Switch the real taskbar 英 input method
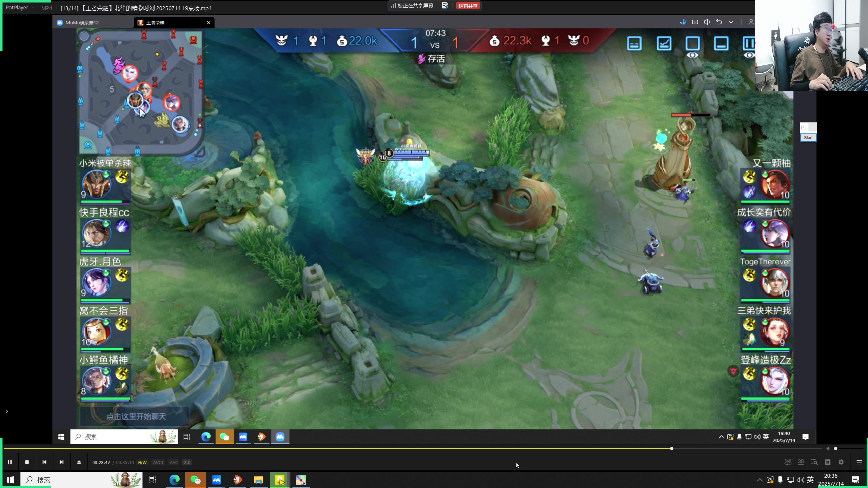Screen dimensions: 868x488 (810, 480)
